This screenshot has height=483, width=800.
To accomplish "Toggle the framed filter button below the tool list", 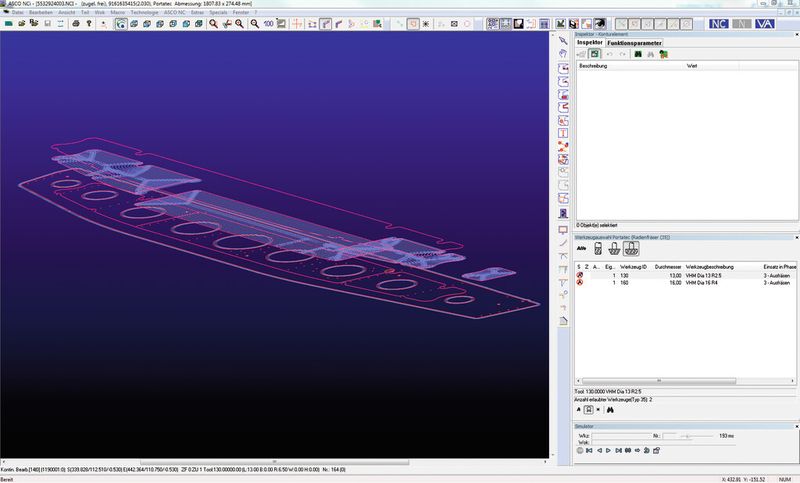I will tap(589, 410).
